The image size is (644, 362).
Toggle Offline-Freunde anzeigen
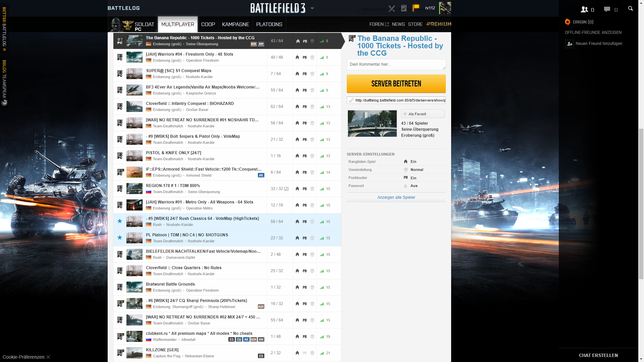click(x=593, y=33)
